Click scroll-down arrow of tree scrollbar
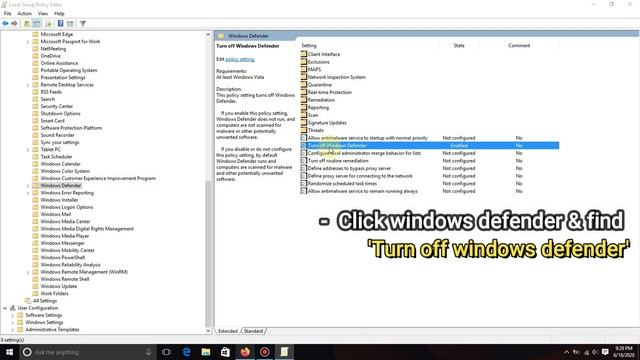 pyautogui.click(x=208, y=331)
